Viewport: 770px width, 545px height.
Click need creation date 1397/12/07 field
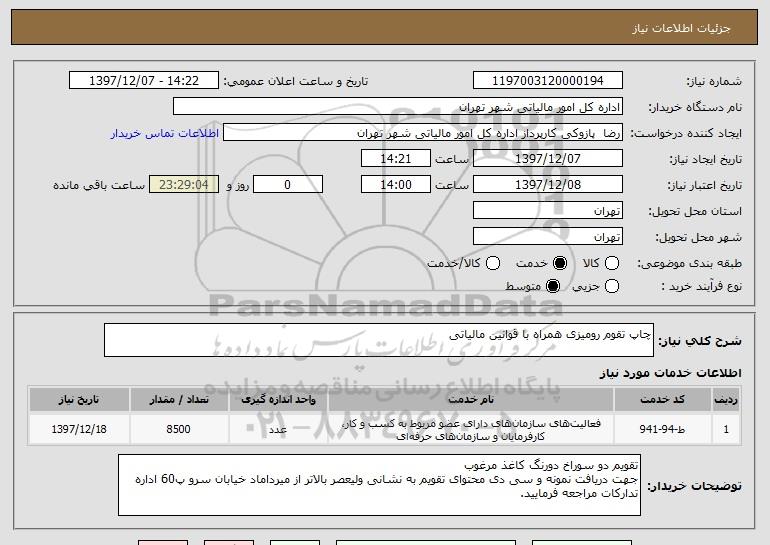[x=548, y=159]
